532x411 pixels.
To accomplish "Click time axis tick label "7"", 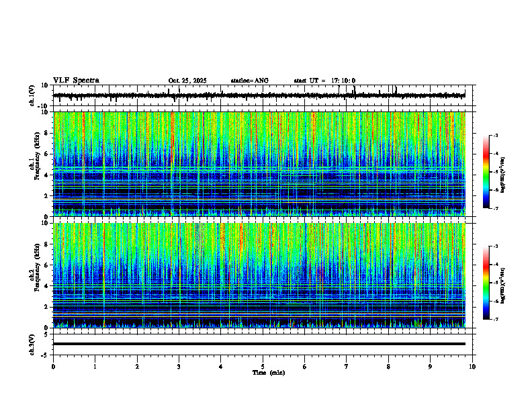I will tap(347, 367).
